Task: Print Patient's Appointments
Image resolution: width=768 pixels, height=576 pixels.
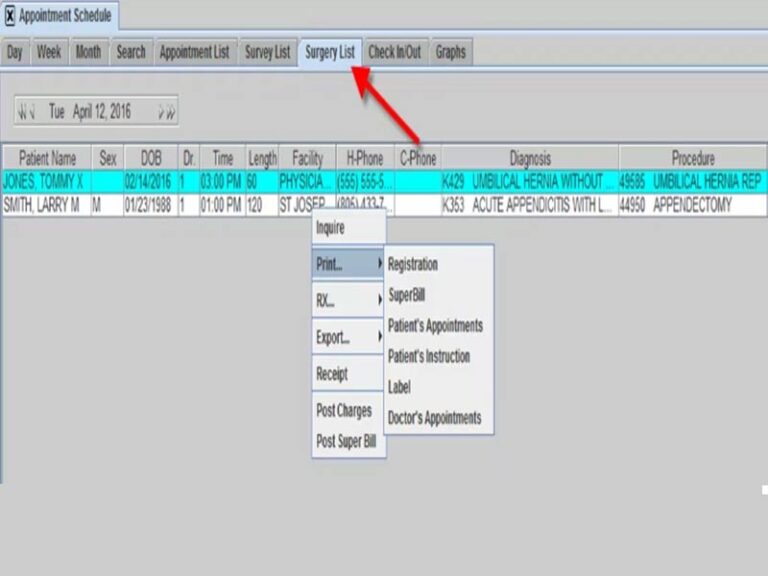Action: point(439,326)
